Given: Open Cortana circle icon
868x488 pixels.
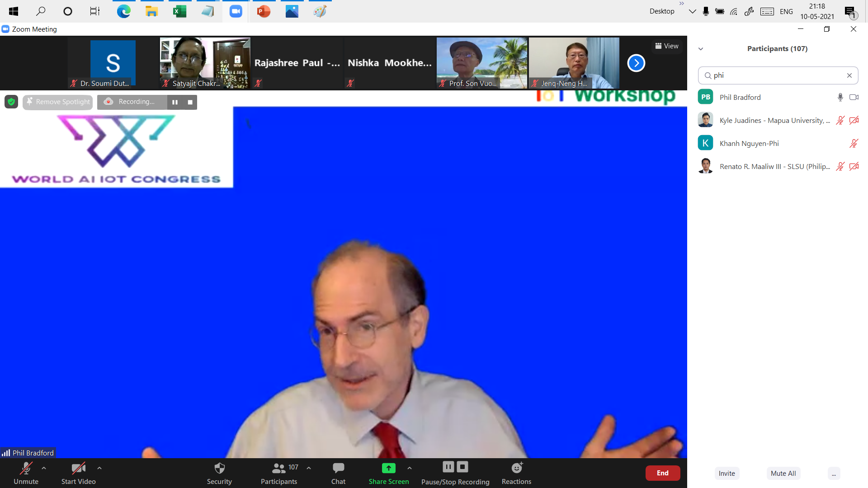Looking at the screenshot, I should (x=68, y=11).
